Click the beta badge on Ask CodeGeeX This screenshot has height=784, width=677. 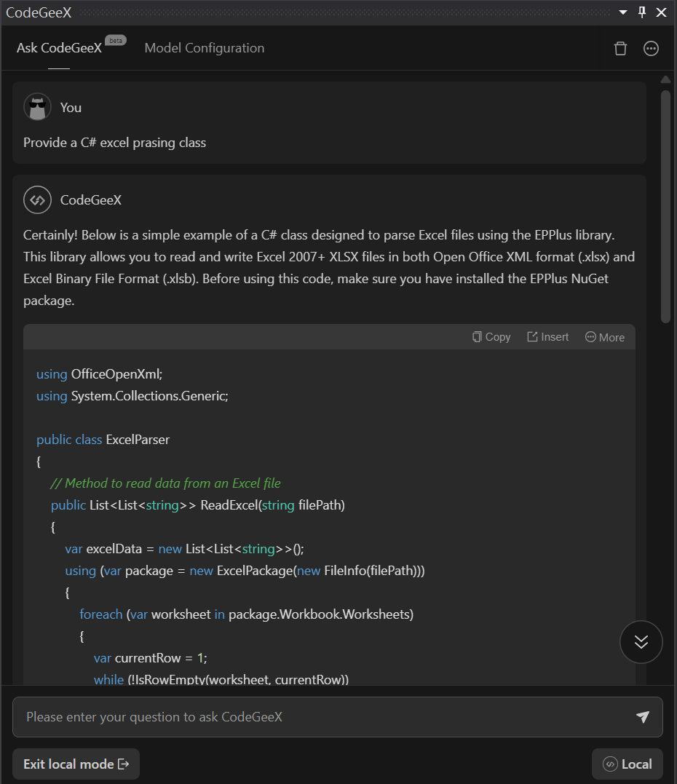point(115,40)
